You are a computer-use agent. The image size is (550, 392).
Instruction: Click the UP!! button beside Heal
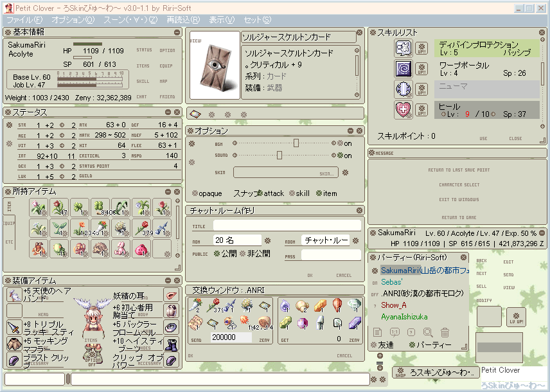(421, 110)
